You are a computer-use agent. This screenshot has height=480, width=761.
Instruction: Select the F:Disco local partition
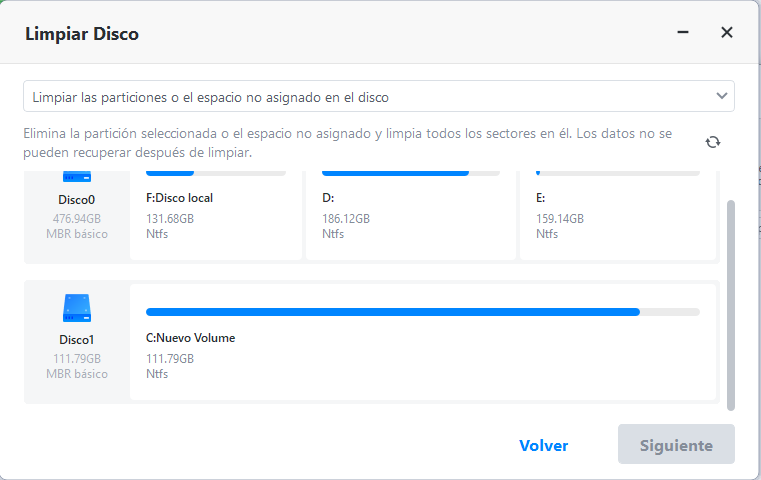tap(216, 215)
